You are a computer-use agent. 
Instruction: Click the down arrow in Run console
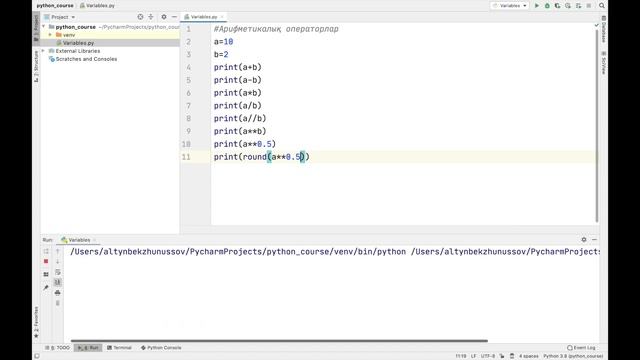[x=58, y=261]
